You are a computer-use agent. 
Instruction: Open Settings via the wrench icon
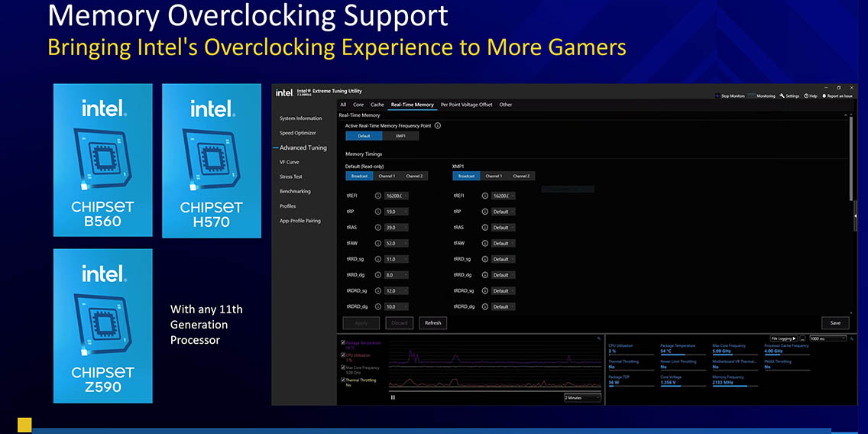(782, 96)
